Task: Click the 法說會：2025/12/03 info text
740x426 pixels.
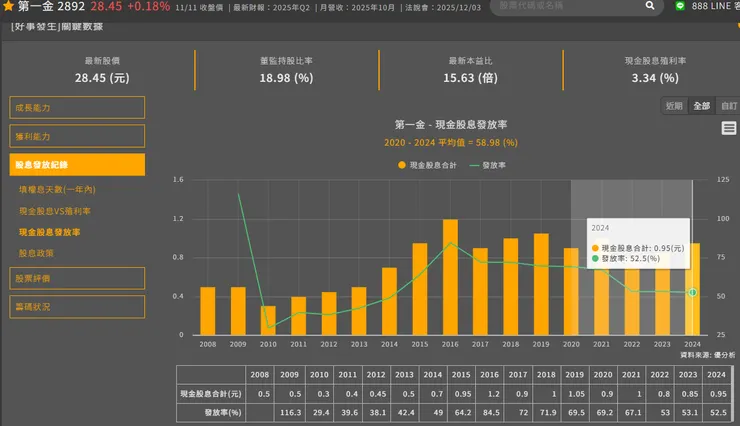Action: 443,8
